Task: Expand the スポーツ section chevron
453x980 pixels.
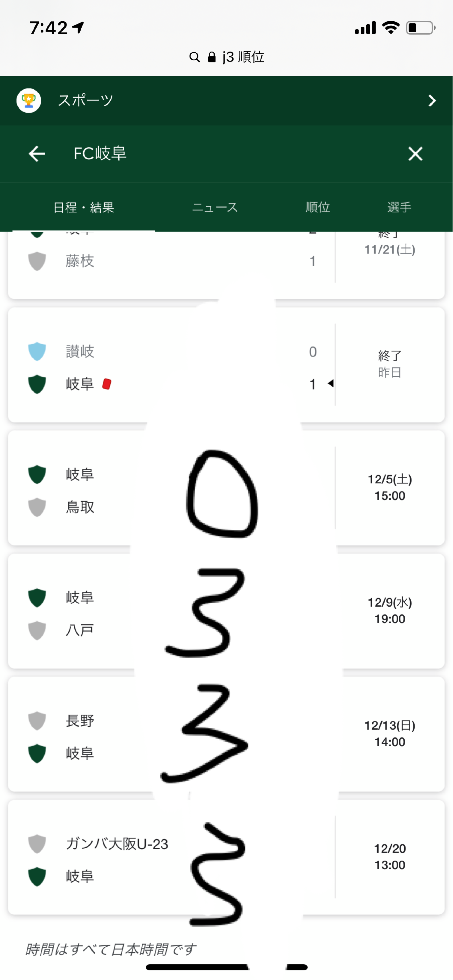Action: coord(432,100)
